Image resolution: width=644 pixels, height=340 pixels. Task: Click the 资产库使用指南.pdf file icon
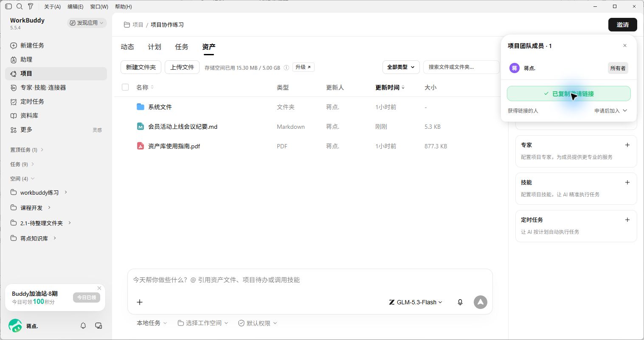pos(141,146)
